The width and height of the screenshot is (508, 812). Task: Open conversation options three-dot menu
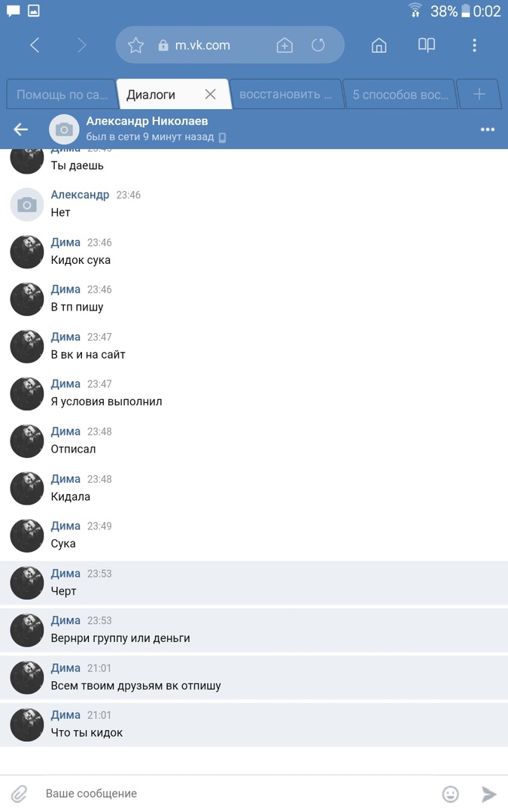(487, 129)
